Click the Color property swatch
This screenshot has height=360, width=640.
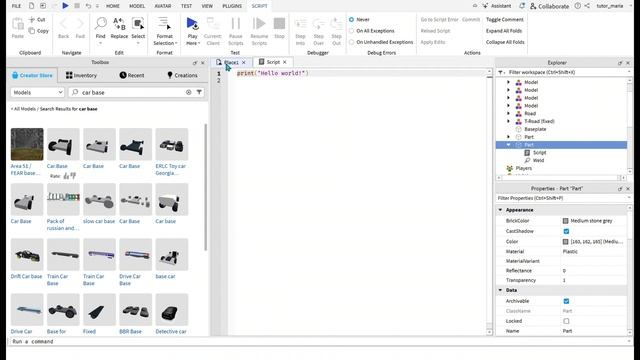click(x=565, y=242)
